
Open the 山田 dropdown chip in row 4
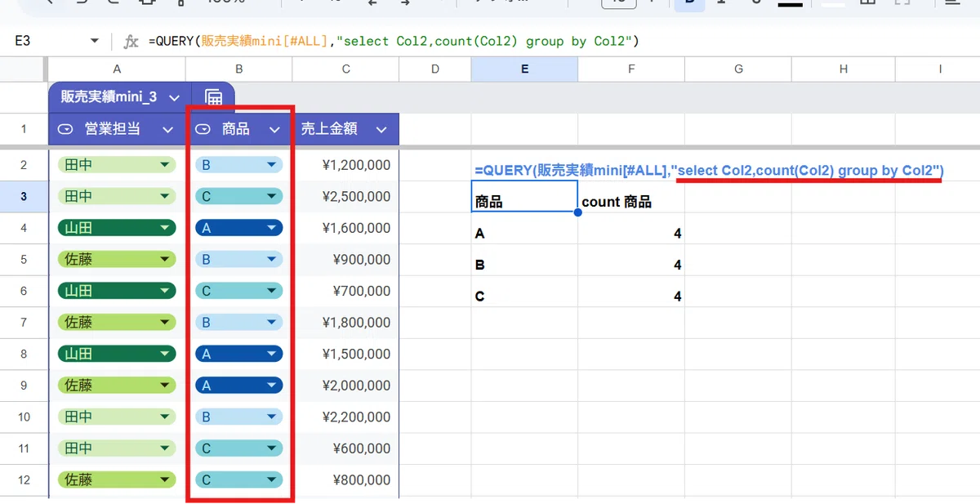pos(117,228)
